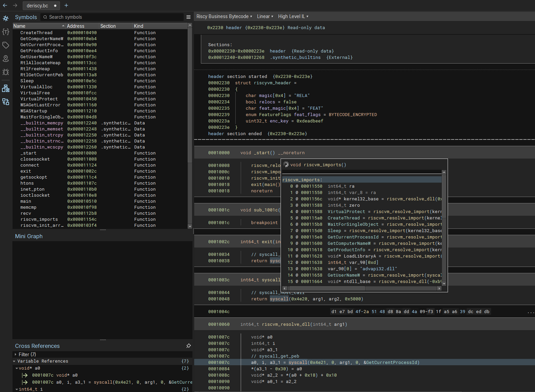Open the Tags sidebar icon
This screenshot has height=392, width=535.
coord(6,45)
